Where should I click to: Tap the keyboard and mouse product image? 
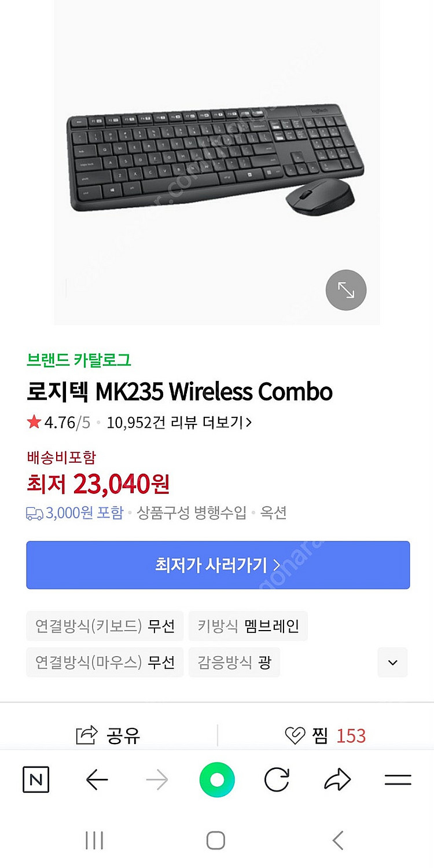[216, 156]
